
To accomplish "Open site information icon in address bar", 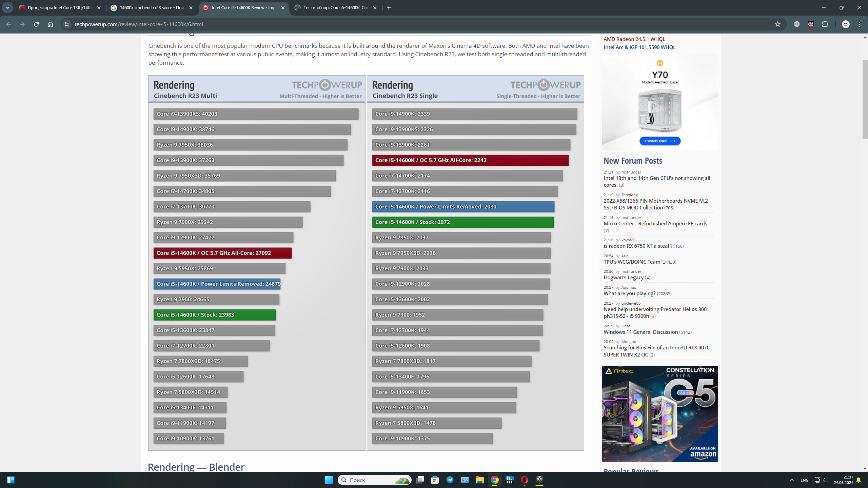I will pos(67,24).
